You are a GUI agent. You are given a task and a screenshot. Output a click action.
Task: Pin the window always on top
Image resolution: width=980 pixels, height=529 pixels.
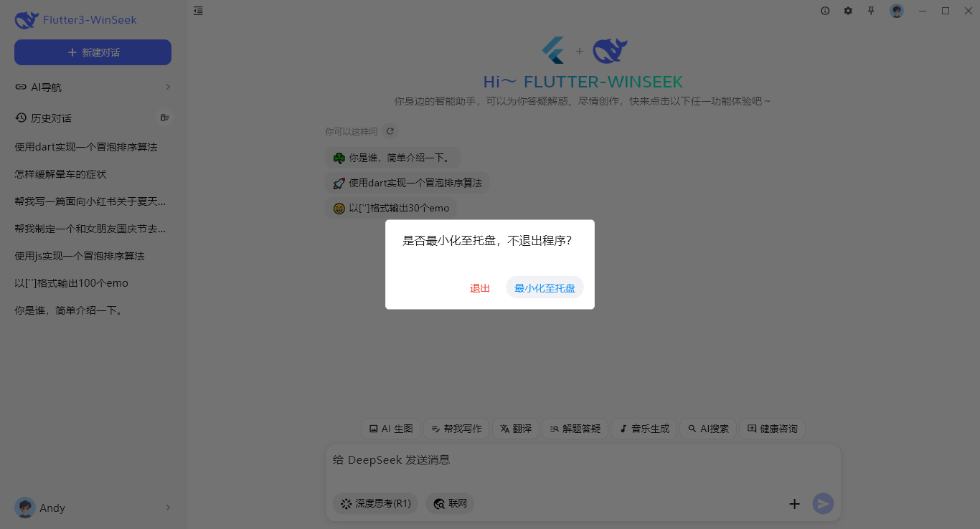coord(871,11)
